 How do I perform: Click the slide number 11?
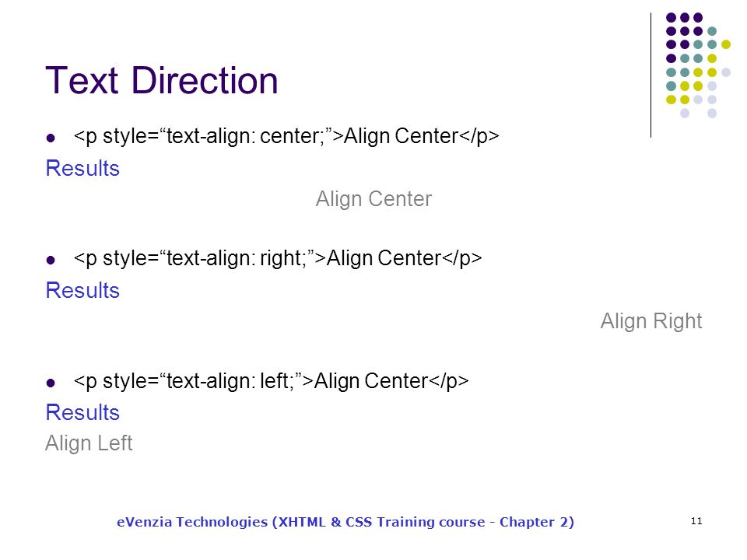(x=696, y=521)
